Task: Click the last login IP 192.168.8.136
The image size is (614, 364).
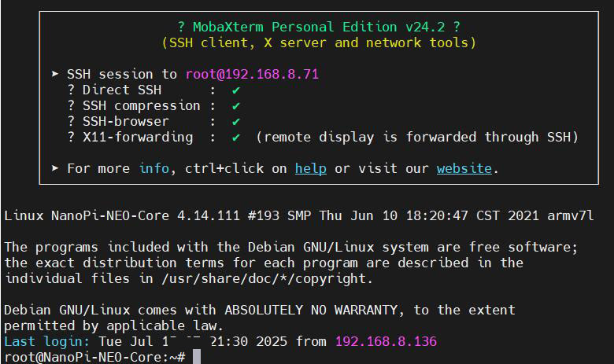Action: [x=386, y=341]
